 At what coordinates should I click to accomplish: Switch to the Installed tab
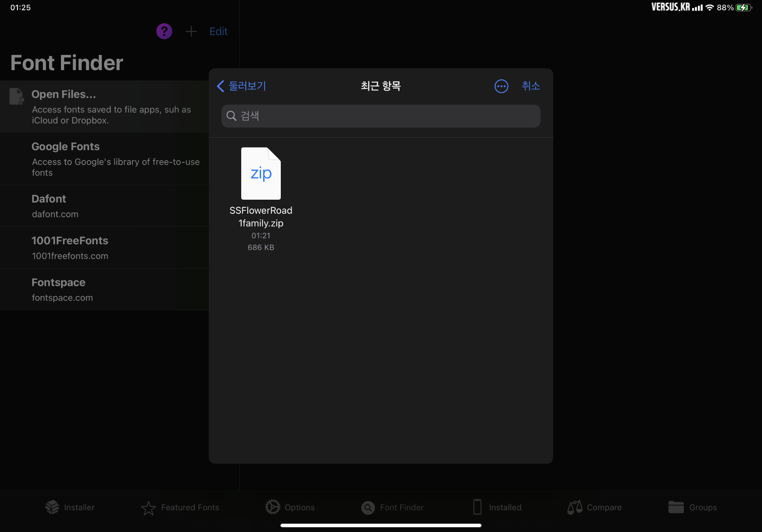[497, 507]
